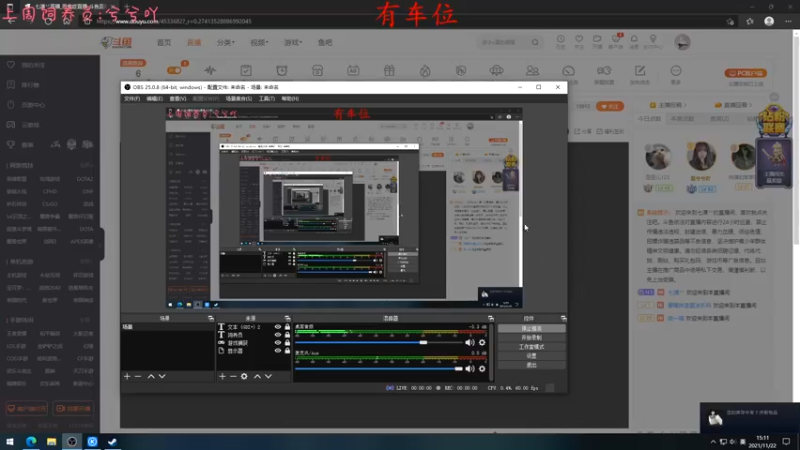The height and width of the screenshot is (450, 800).
Task: Show hidden tray icons chevron in taskbar
Action: point(713,442)
